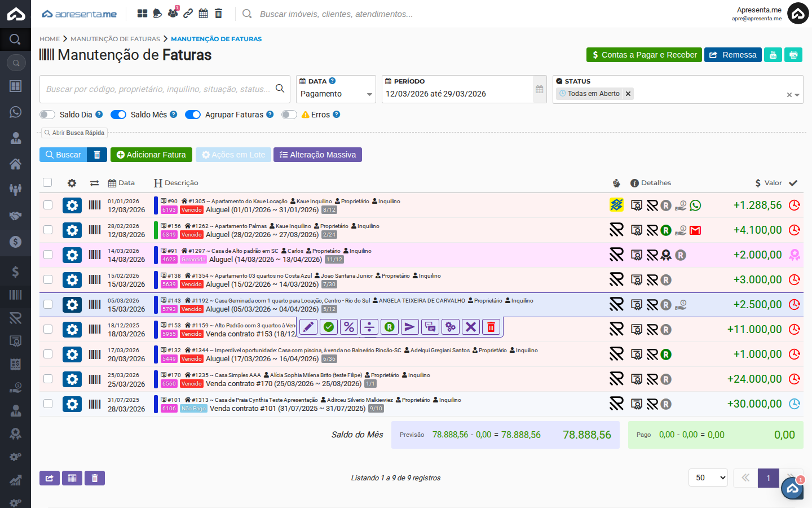Click Banco do Brasil icon on first row

tap(616, 205)
